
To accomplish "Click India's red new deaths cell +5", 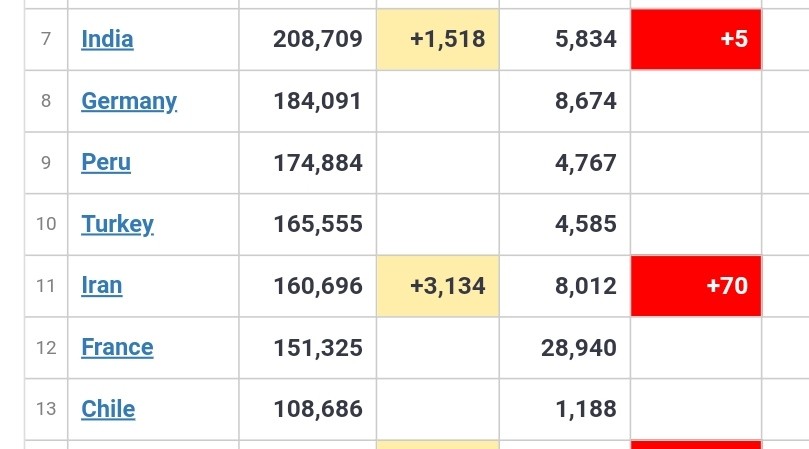I will (x=696, y=39).
